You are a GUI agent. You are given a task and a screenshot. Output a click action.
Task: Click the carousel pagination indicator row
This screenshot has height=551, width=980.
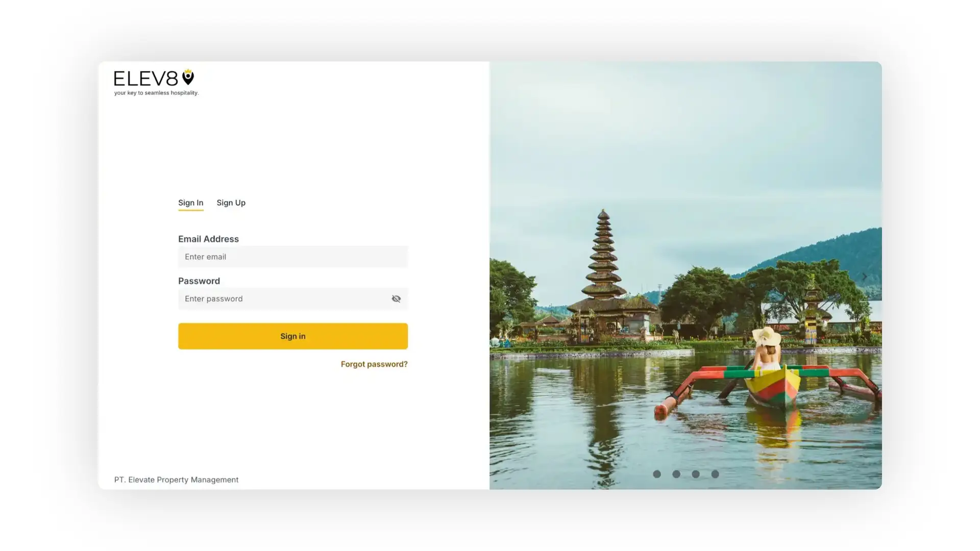pyautogui.click(x=686, y=474)
